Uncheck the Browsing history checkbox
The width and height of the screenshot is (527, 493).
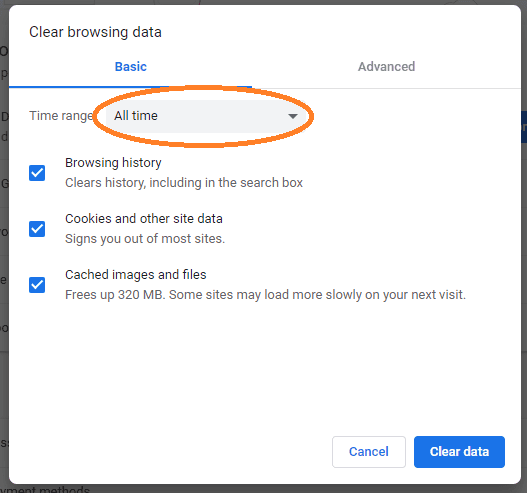pos(37,173)
